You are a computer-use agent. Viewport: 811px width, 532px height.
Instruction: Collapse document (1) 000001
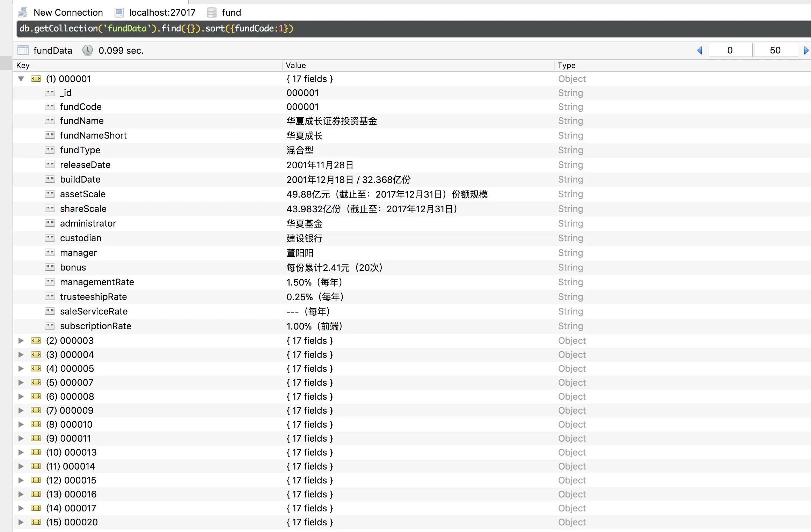pos(21,79)
